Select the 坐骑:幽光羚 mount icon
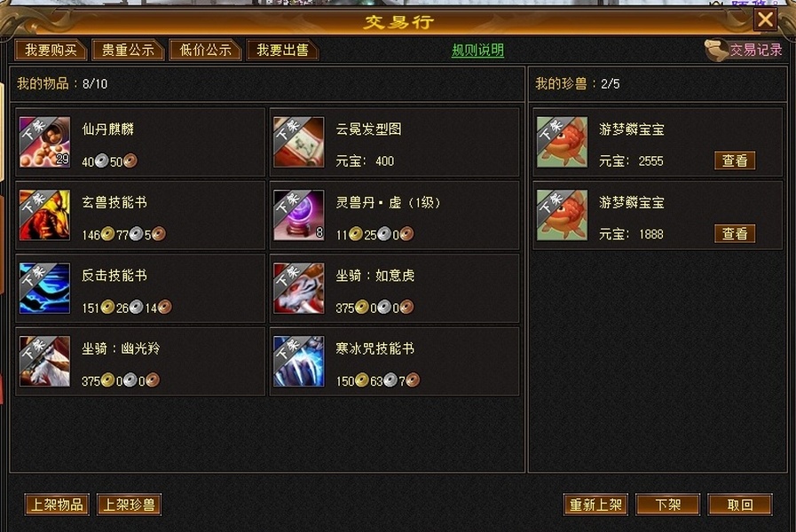 44,361
